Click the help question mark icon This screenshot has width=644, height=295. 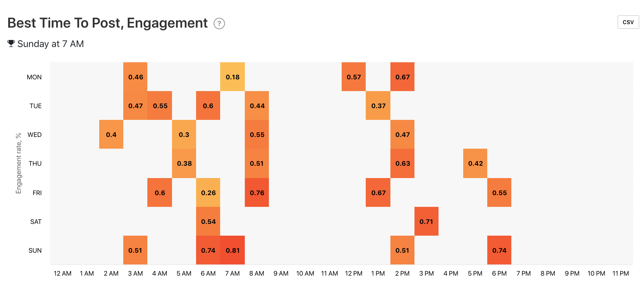tap(219, 24)
